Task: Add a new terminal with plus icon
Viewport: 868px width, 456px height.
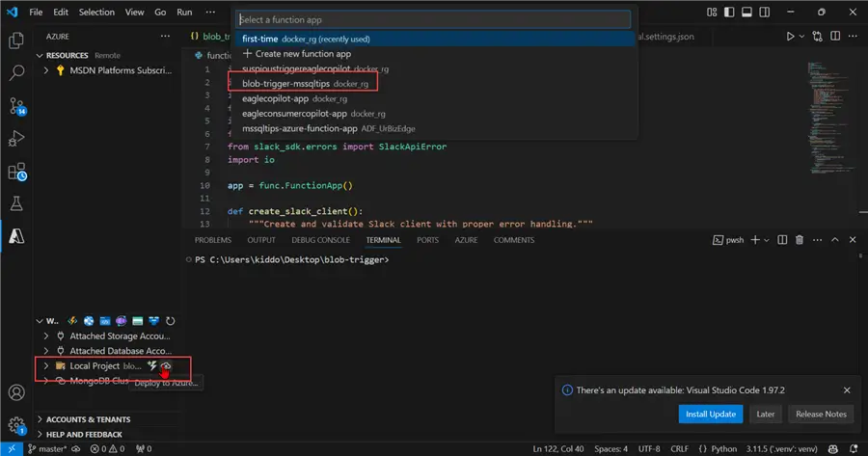Action: pyautogui.click(x=754, y=240)
